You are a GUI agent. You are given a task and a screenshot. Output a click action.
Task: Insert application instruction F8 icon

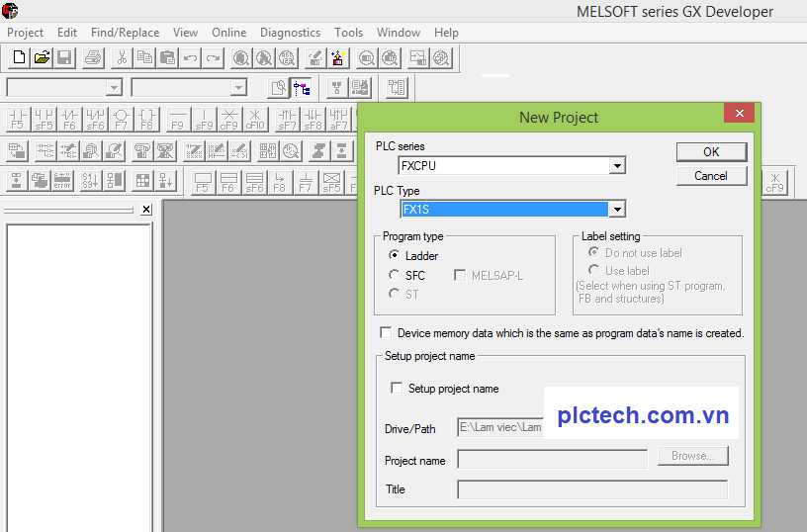(x=146, y=120)
